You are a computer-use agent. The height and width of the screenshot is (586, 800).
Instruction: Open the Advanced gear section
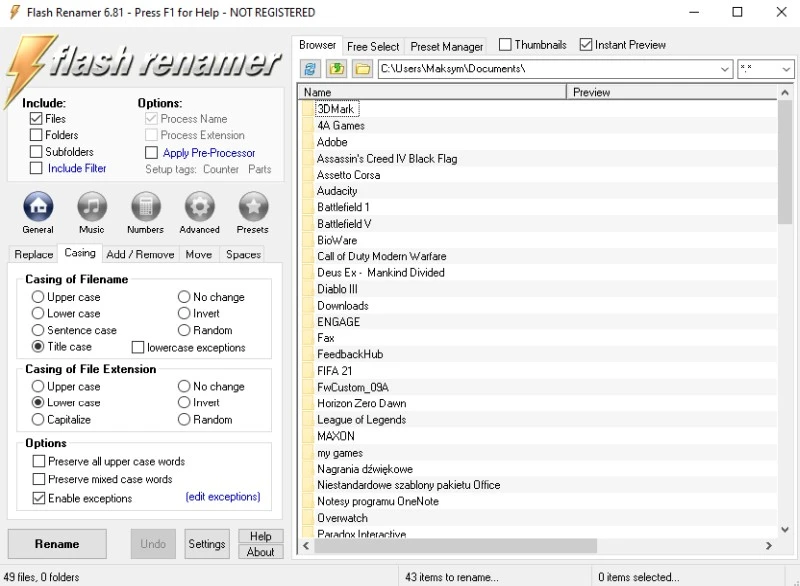(199, 207)
